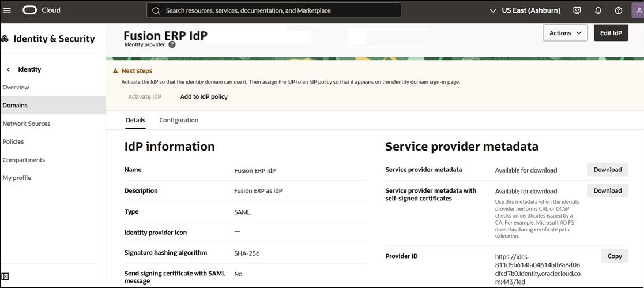Click Activate IdP
Screen dimensions: 644x288
145,97
